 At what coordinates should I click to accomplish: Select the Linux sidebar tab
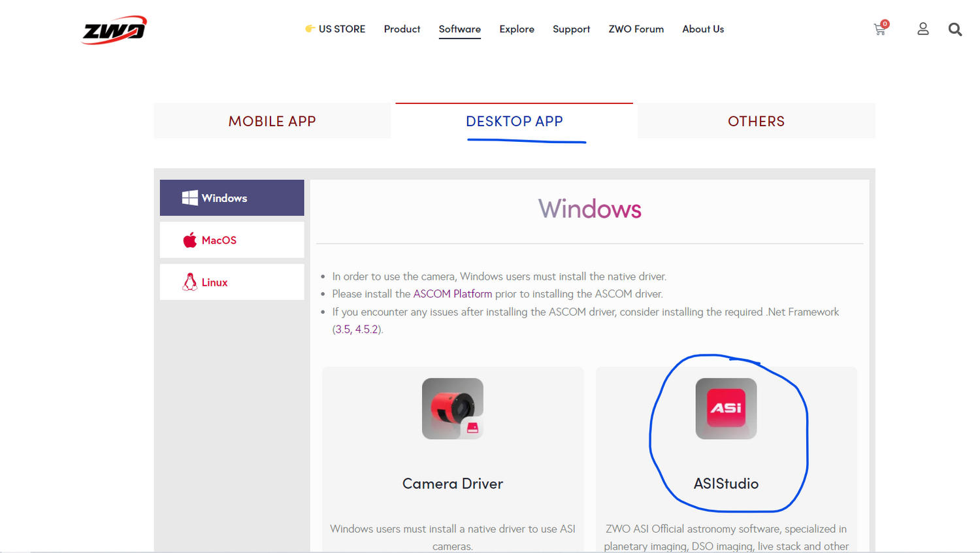pyautogui.click(x=232, y=282)
